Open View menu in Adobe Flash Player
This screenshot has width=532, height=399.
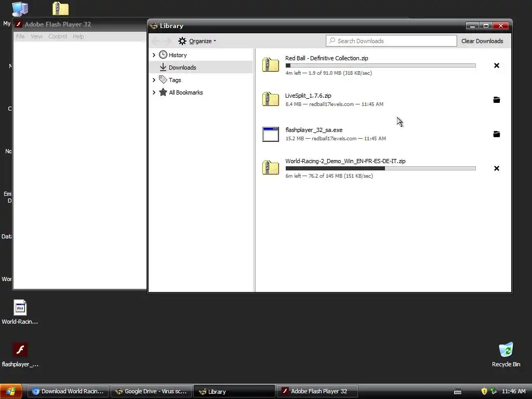point(37,36)
